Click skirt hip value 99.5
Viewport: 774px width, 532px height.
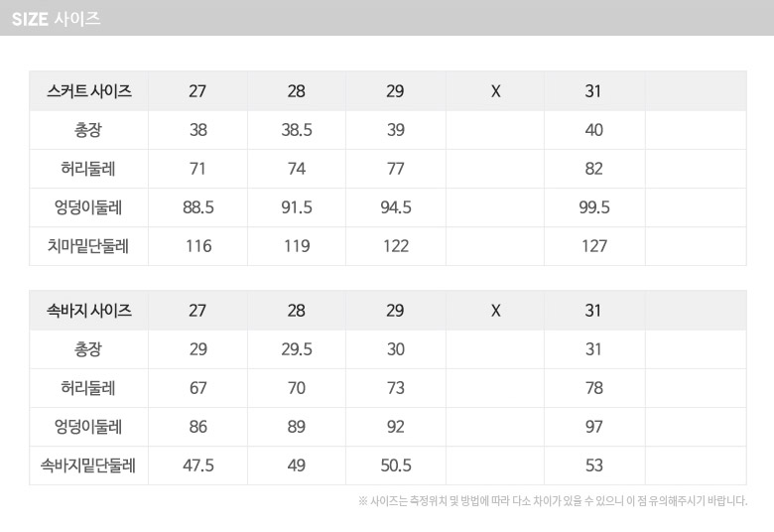593,207
